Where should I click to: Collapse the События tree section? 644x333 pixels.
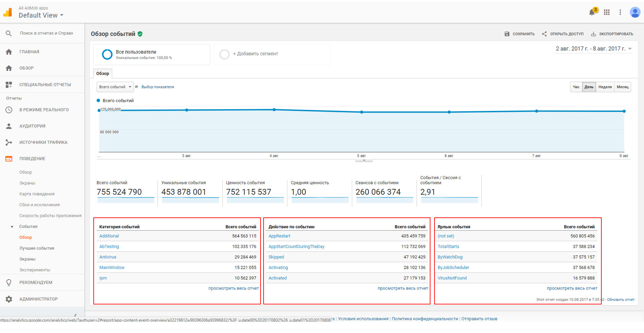click(x=12, y=227)
